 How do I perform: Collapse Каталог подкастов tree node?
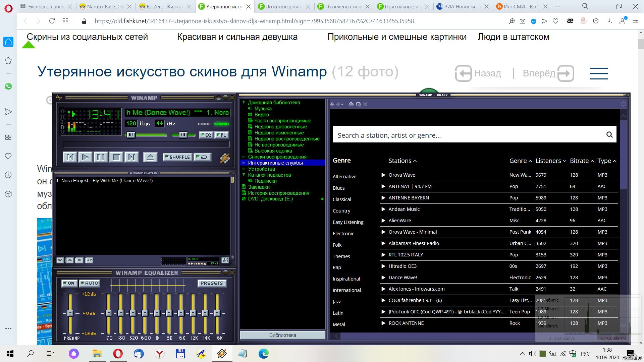(x=244, y=175)
